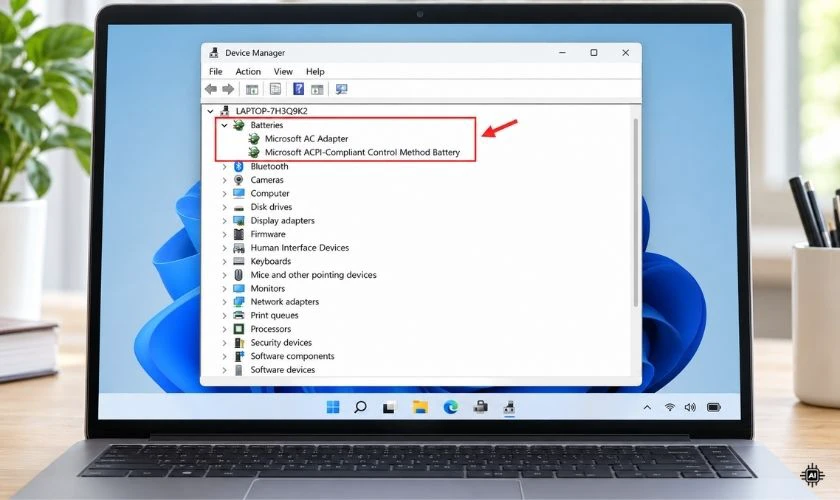The image size is (840, 500).
Task: Open the Help menu
Action: coord(315,71)
